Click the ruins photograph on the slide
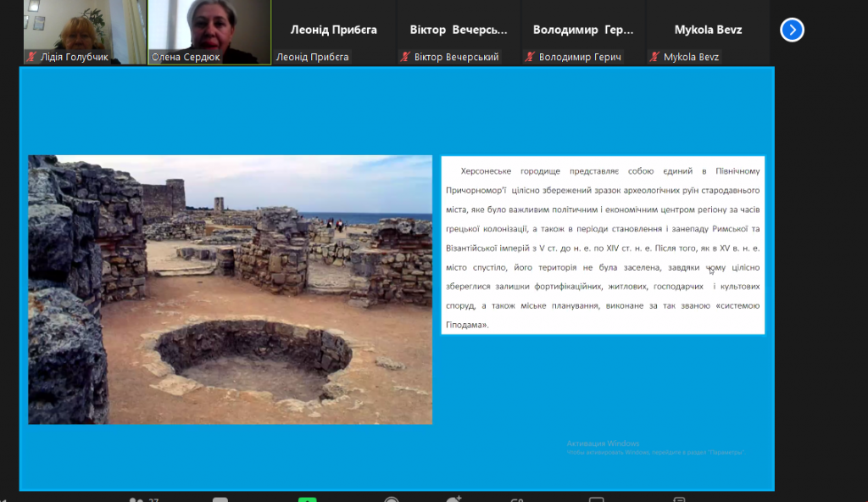The width and height of the screenshot is (868, 502). 230,289
